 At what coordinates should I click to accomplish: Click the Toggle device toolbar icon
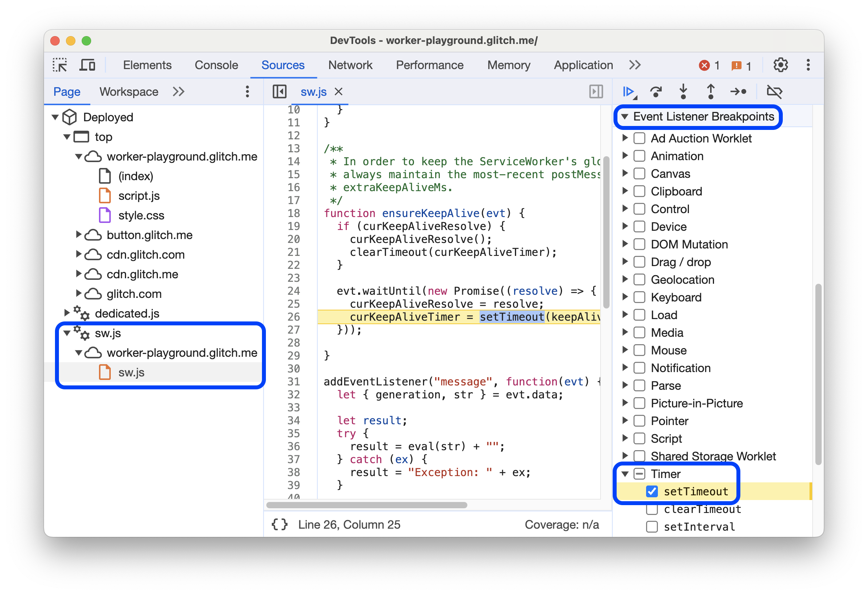(88, 65)
